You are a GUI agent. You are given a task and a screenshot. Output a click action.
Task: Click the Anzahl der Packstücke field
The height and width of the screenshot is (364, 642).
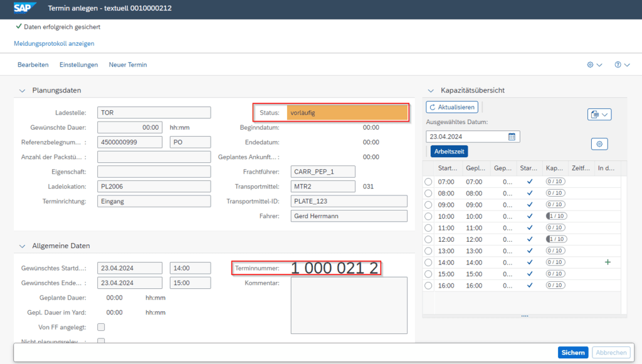click(x=154, y=157)
